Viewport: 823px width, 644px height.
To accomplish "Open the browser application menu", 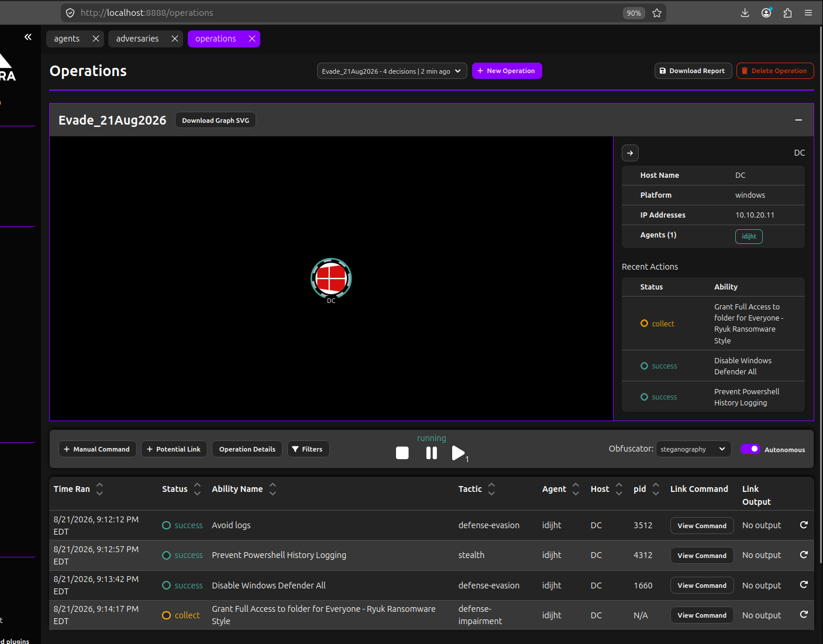I will [x=808, y=13].
